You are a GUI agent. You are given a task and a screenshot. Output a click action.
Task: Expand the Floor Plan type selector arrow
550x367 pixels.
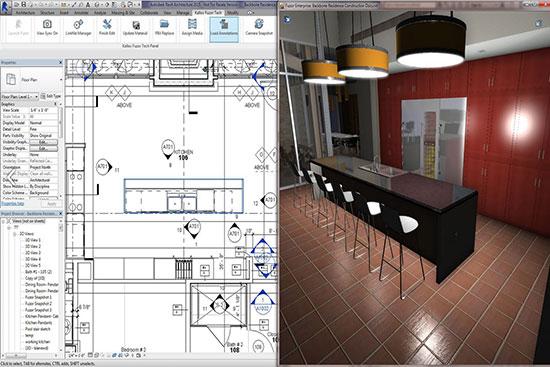click(x=61, y=80)
